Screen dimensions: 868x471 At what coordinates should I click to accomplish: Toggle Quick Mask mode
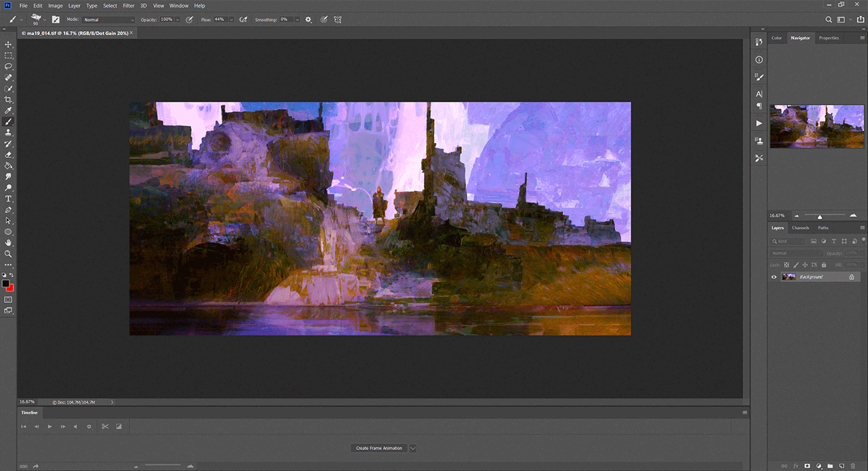[x=8, y=299]
